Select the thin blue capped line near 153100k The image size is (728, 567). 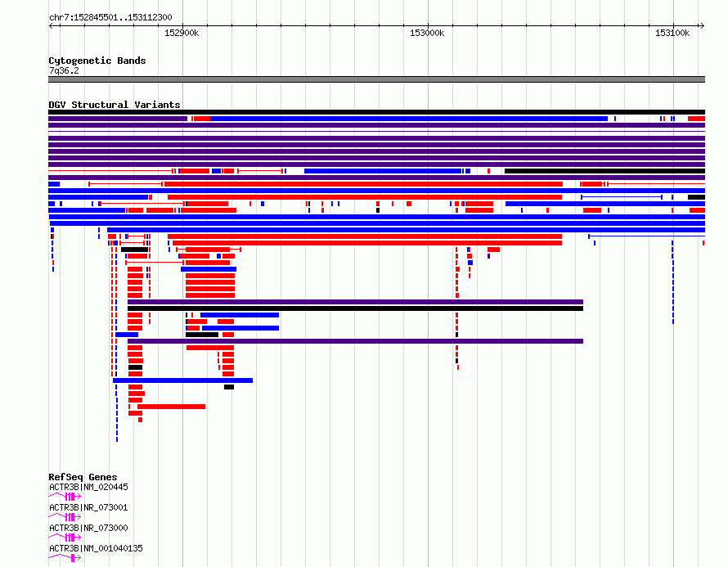click(622, 197)
